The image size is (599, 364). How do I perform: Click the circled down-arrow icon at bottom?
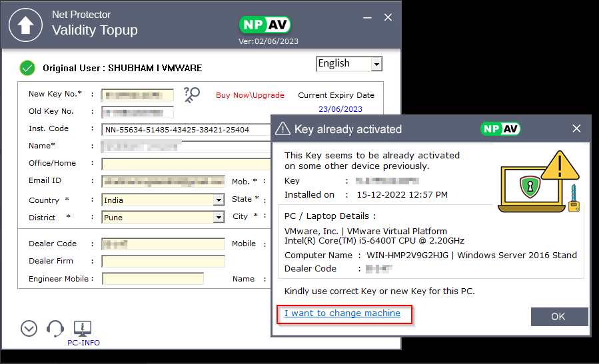(x=29, y=328)
